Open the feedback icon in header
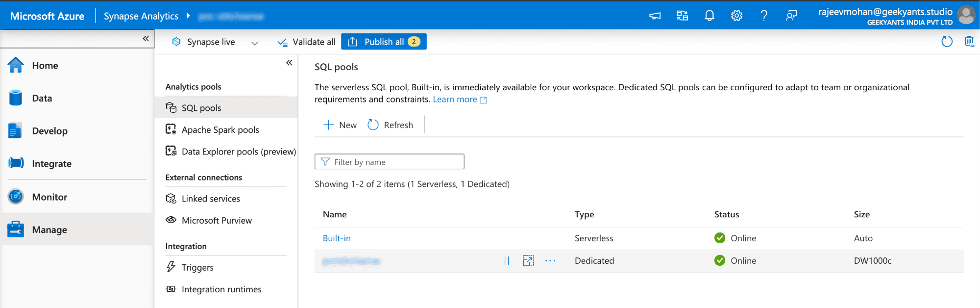Screen dimensions: 980x308 (791, 16)
